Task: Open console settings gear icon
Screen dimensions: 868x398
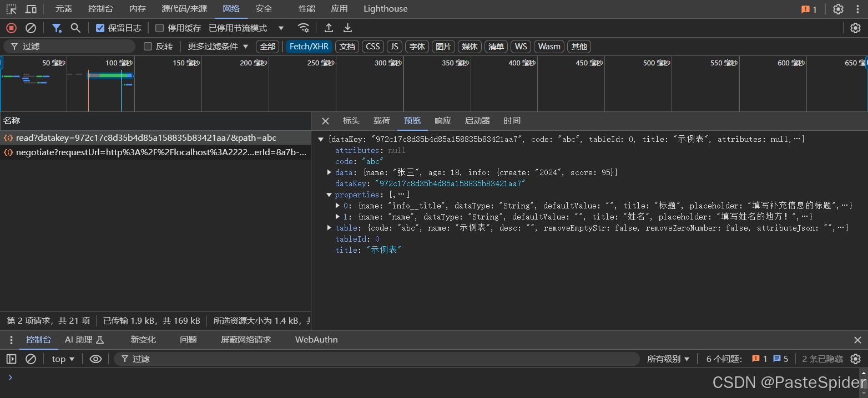Action: (855, 359)
